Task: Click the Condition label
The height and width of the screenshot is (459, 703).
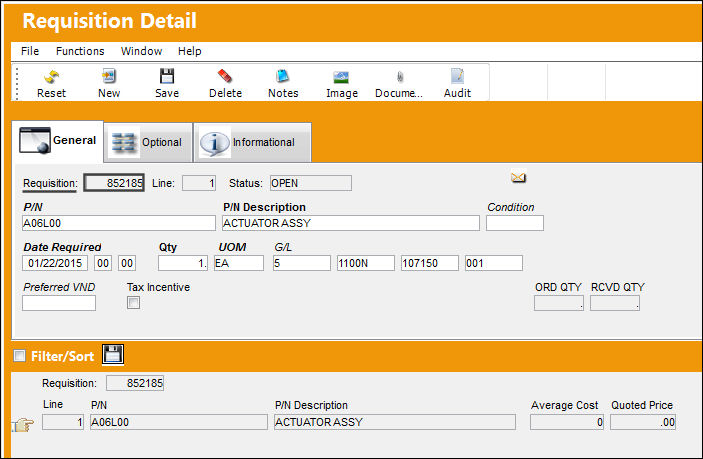Action: [511, 208]
